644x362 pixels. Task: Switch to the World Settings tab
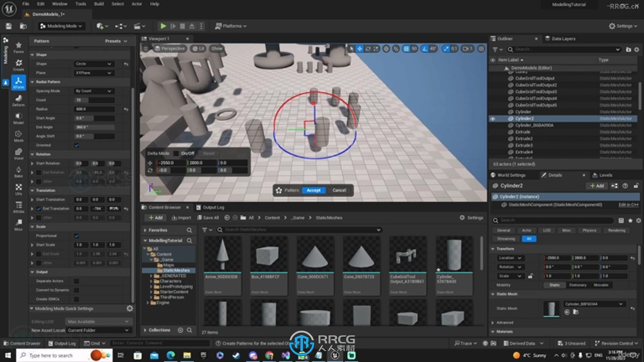point(508,175)
